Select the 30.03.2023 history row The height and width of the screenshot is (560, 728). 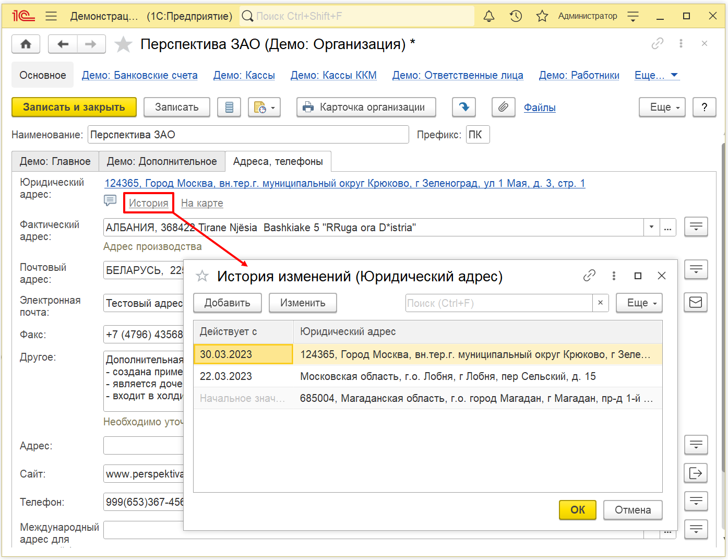point(428,354)
